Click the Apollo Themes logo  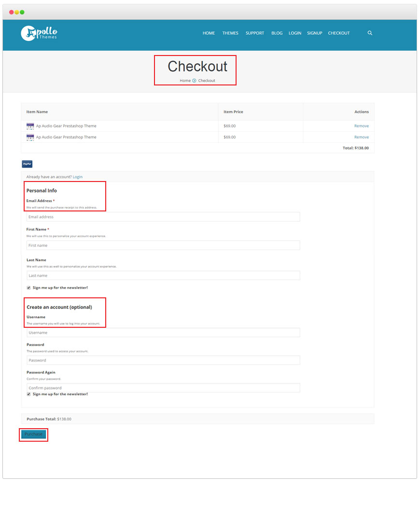[39, 33]
